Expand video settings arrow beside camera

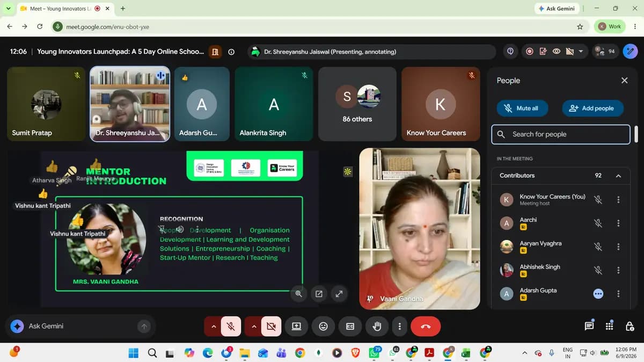pos(254,326)
